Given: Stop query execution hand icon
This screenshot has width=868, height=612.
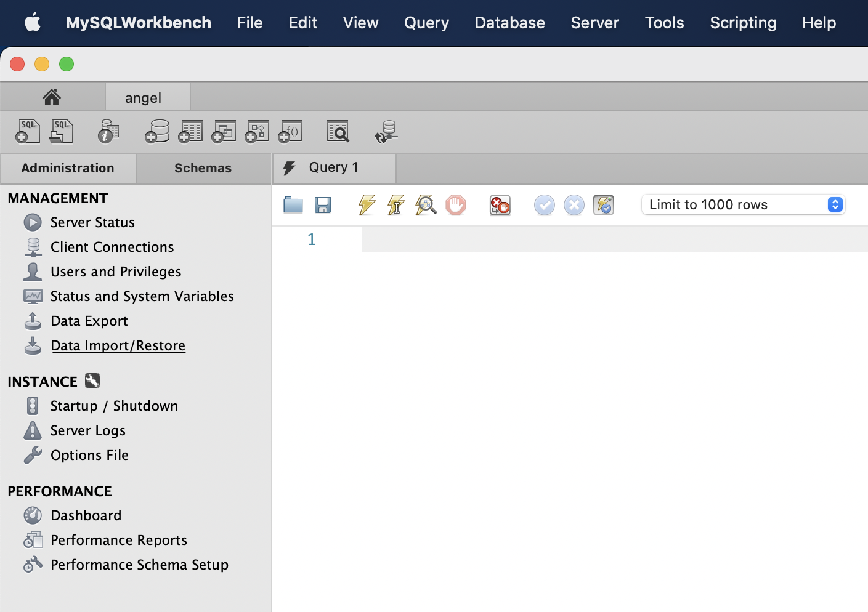Looking at the screenshot, I should pyautogui.click(x=456, y=205).
